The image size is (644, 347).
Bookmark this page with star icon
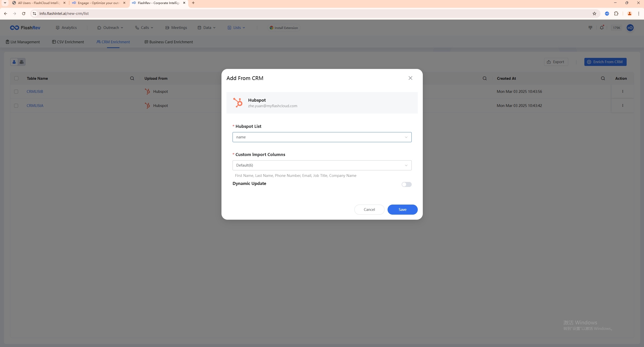pos(594,14)
